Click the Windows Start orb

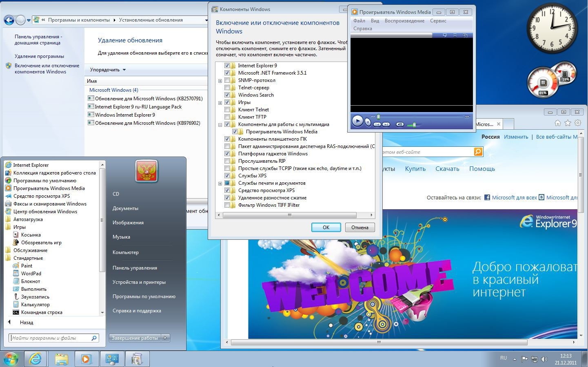pyautogui.click(x=11, y=359)
